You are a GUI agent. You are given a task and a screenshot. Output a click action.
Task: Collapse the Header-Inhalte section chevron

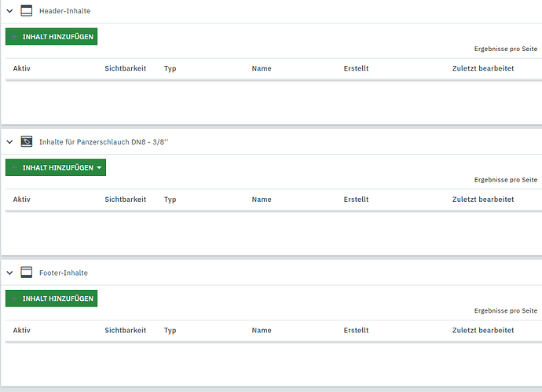(x=9, y=11)
